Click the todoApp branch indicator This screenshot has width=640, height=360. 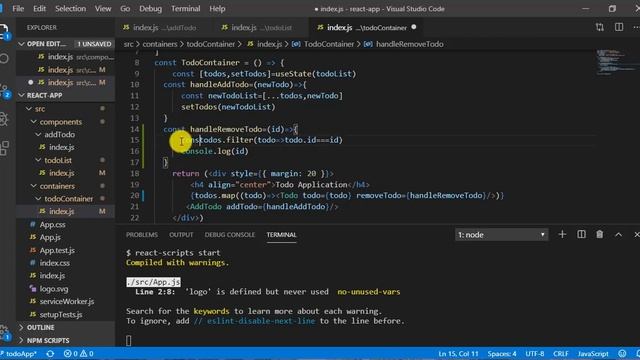tap(19, 354)
